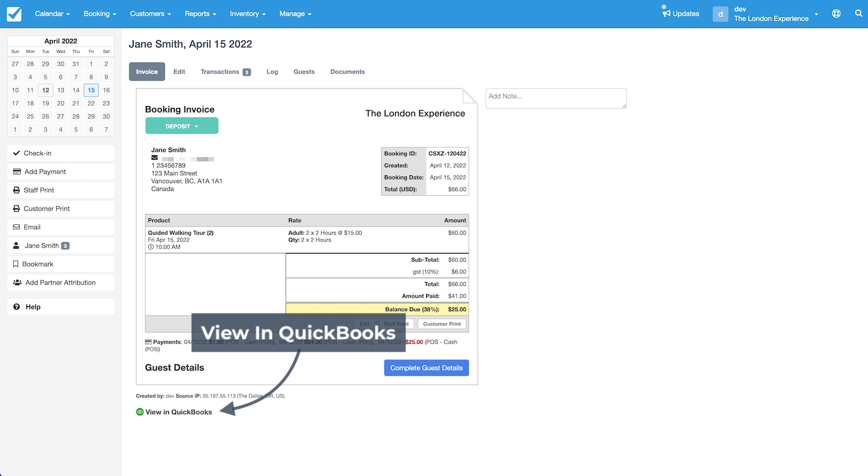Screen dimensions: 868x476
Task: Open the Guests tab
Action: tap(304, 72)
